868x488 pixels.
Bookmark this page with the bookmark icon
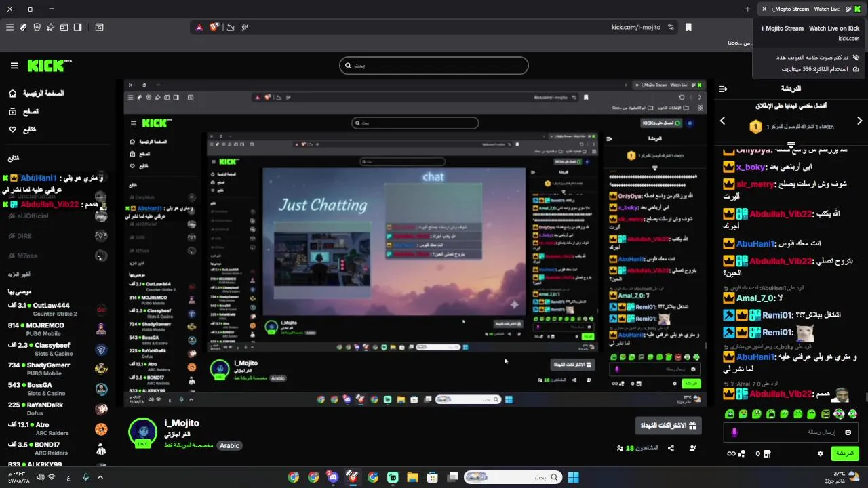(688, 27)
